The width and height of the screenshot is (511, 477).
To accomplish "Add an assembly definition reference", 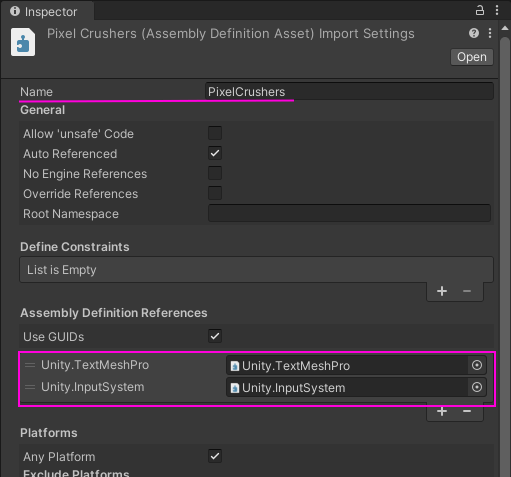I will (442, 411).
